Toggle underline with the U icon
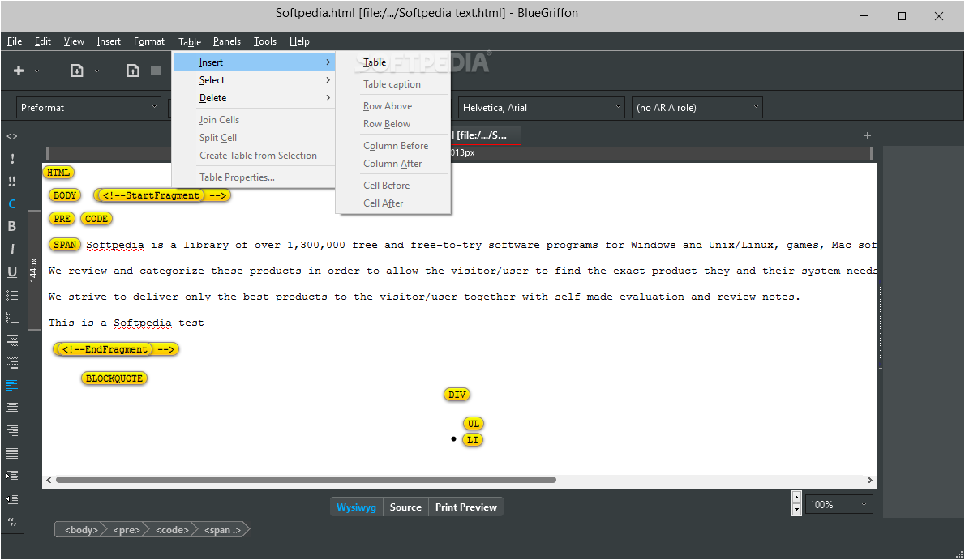 [11, 272]
